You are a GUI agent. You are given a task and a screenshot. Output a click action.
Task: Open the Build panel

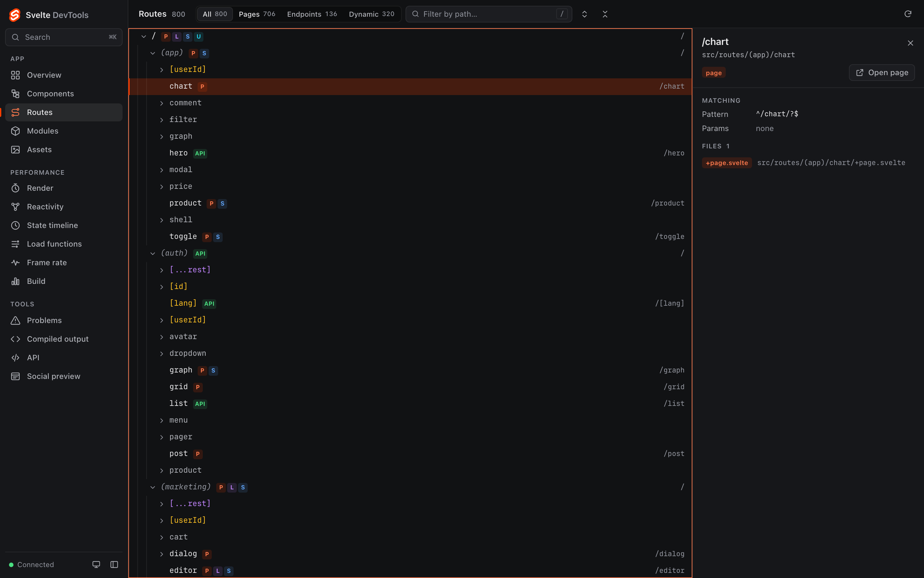click(x=64, y=281)
